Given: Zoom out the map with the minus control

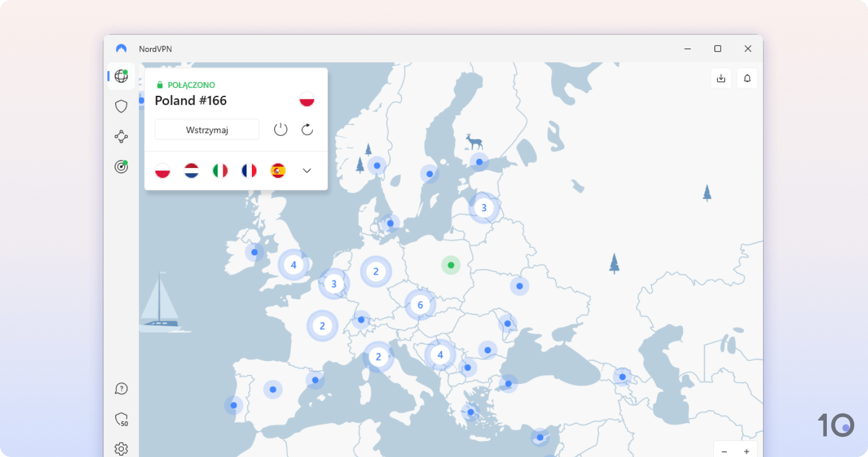Looking at the screenshot, I should tap(724, 451).
